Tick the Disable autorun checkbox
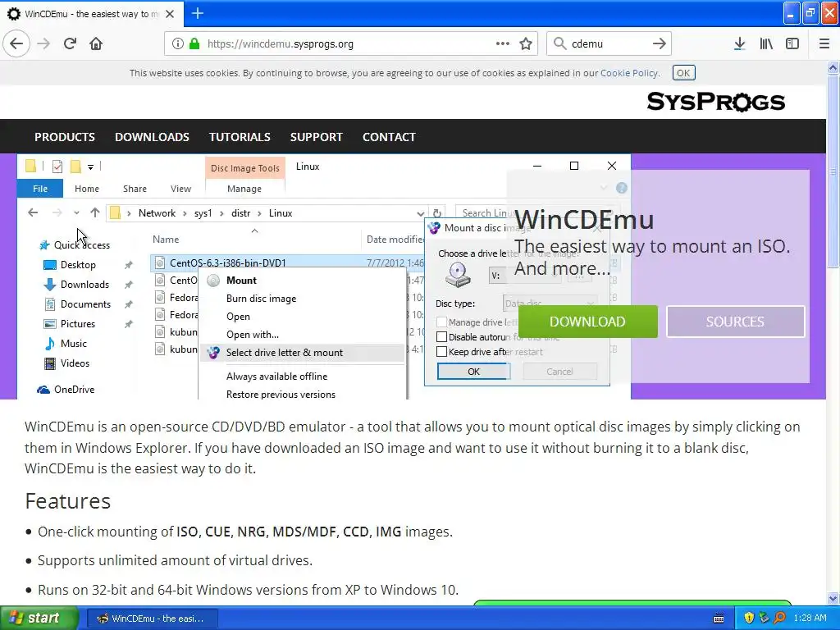840x630 pixels. [441, 337]
